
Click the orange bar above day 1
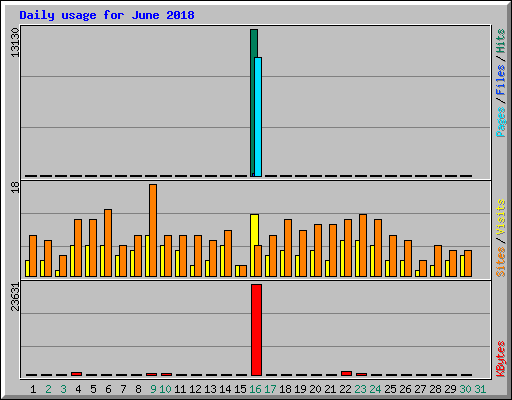[x=33, y=256]
